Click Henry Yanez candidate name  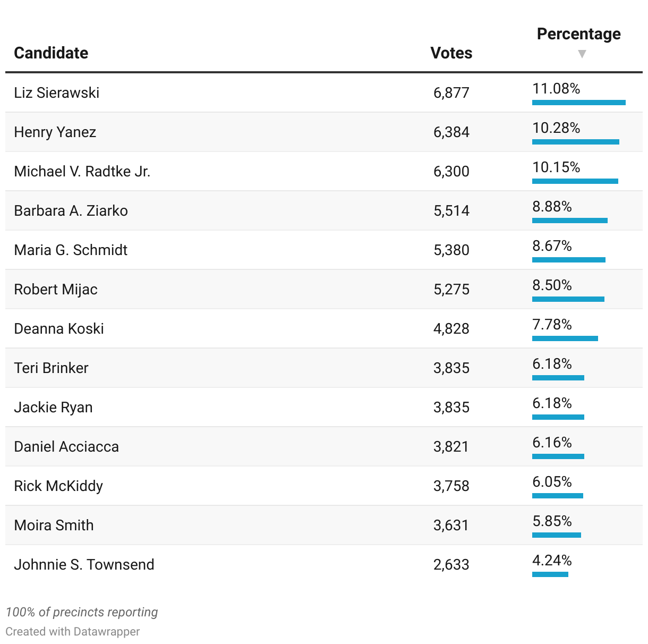(x=55, y=132)
